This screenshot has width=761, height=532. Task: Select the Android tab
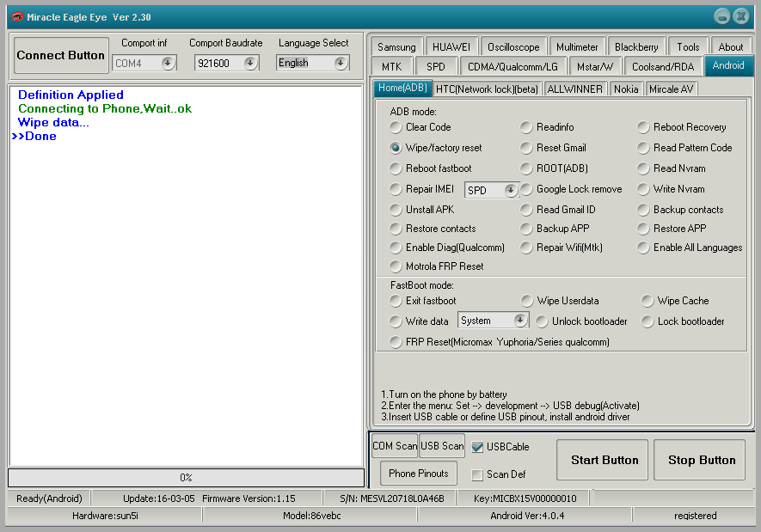click(728, 65)
